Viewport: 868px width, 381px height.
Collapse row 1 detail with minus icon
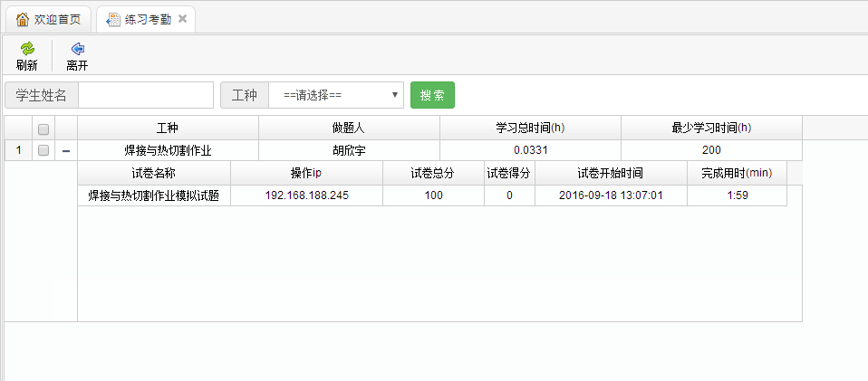point(66,151)
